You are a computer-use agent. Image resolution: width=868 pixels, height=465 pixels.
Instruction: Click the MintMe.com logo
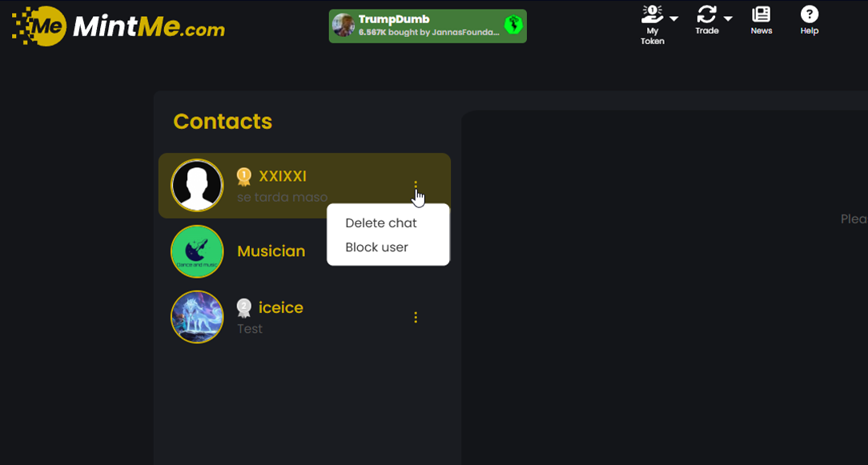tap(119, 26)
